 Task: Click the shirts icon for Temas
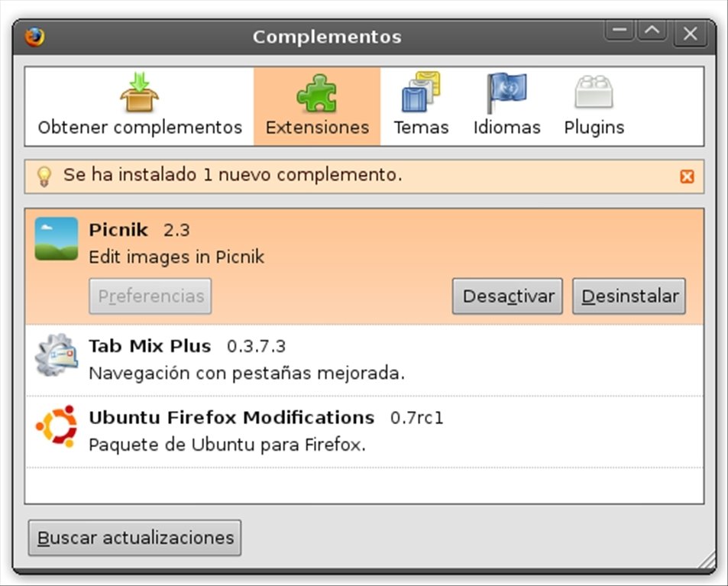[421, 92]
